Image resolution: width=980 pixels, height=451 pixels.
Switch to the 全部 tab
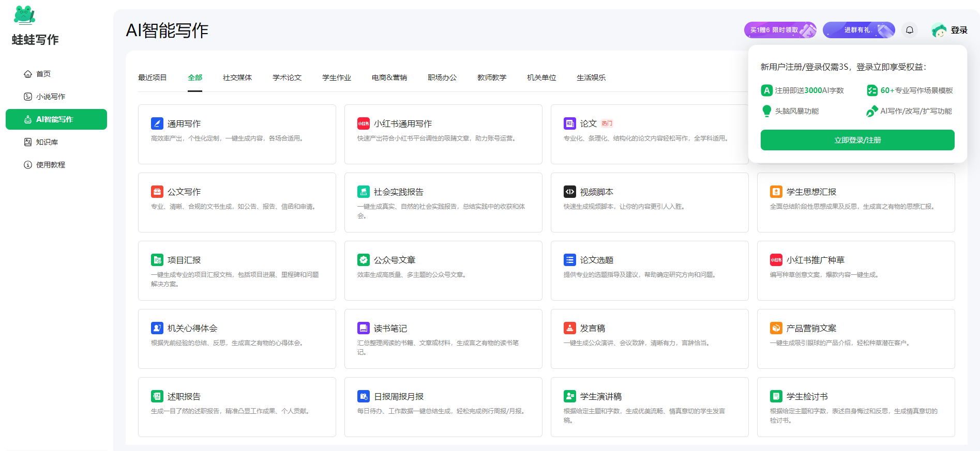pyautogui.click(x=195, y=77)
